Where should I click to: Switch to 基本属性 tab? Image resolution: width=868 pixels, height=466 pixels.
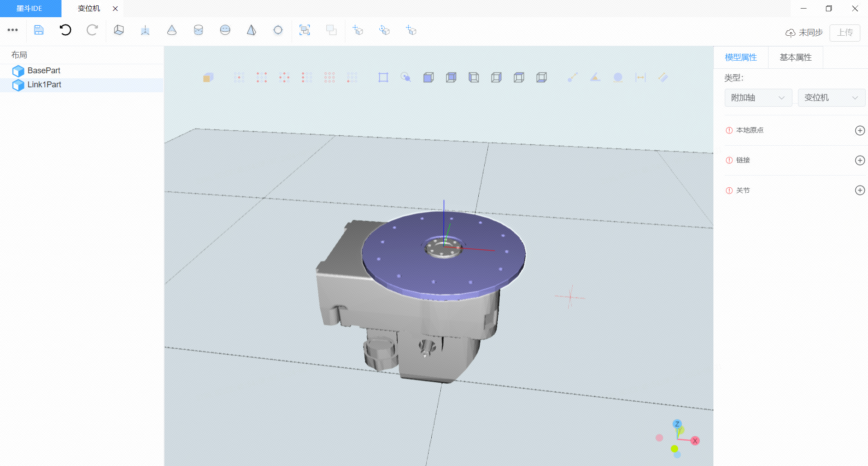(x=795, y=57)
